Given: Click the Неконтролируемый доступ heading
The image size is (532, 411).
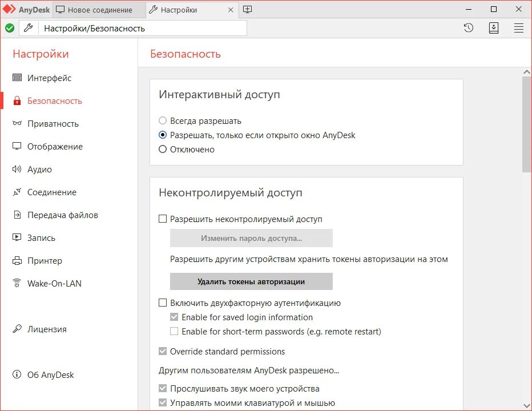Looking at the screenshot, I should (x=231, y=192).
